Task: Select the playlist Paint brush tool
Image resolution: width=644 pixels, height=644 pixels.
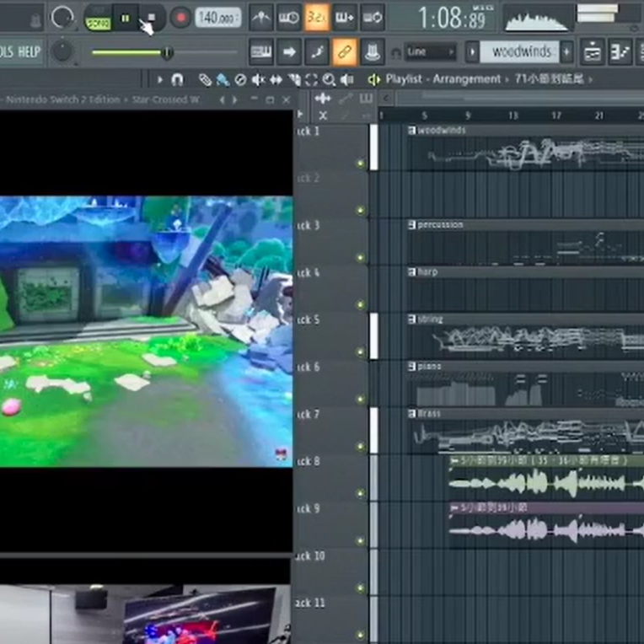Action: [223, 80]
